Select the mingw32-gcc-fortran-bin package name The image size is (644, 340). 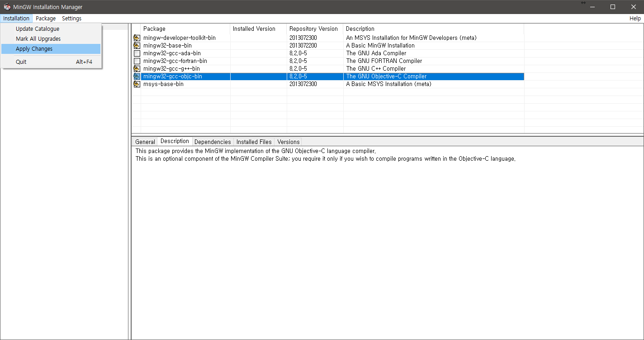[175, 61]
